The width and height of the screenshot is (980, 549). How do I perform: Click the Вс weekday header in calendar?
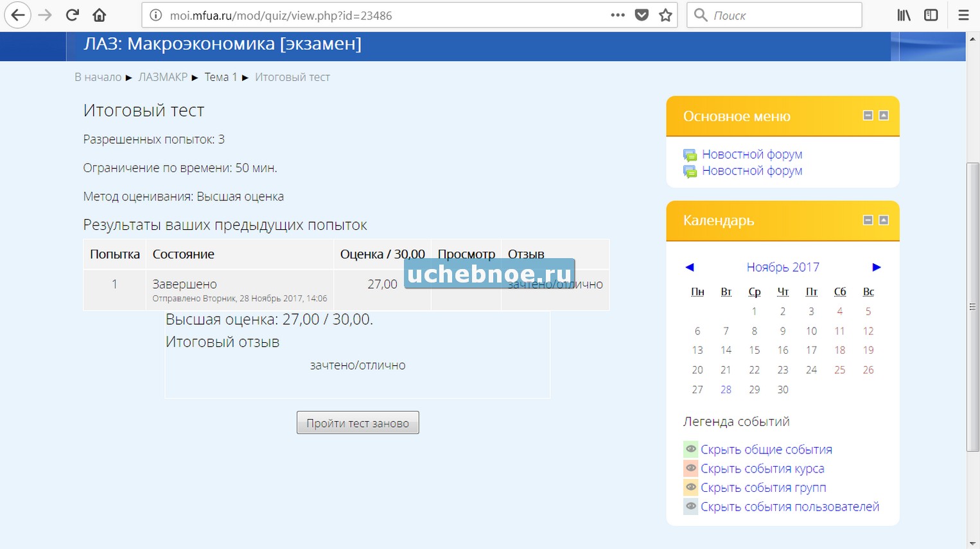pos(868,292)
